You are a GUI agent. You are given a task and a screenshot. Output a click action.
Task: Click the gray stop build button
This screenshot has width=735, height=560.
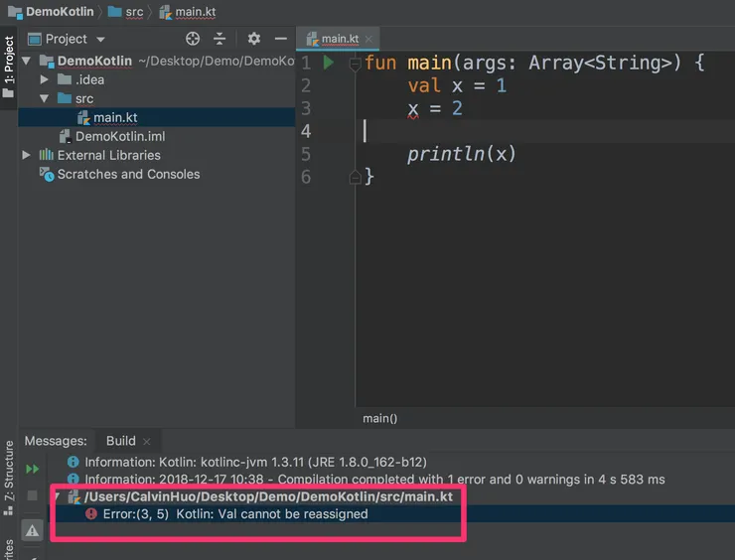[x=32, y=495]
